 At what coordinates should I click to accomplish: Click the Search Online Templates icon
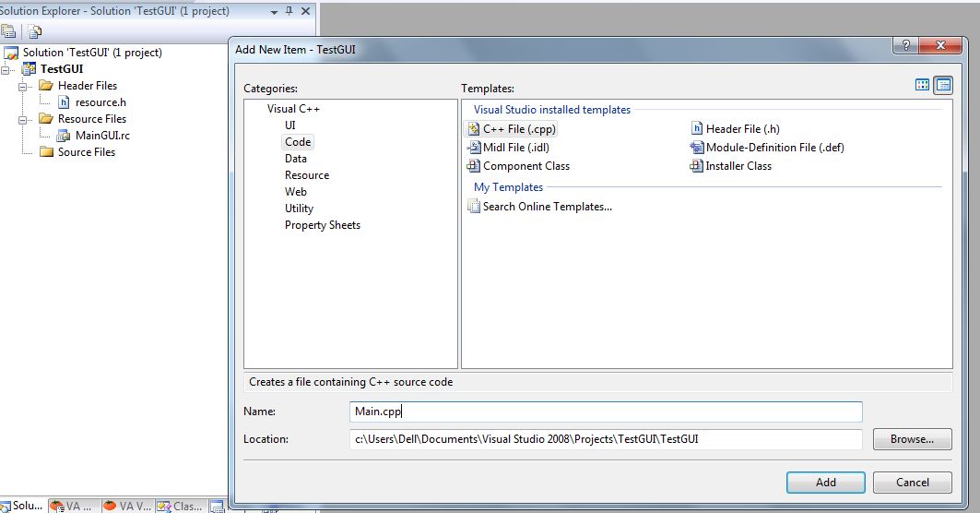[x=474, y=207]
